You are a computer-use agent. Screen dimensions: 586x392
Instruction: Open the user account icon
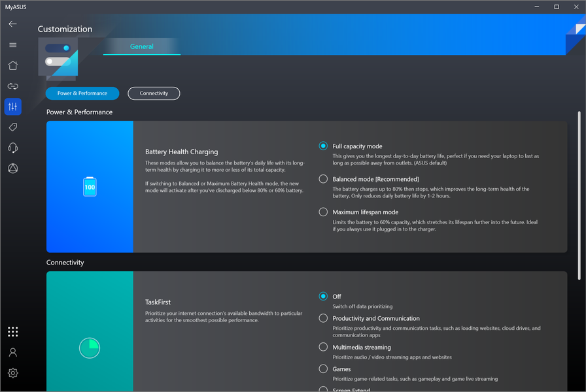click(x=12, y=352)
